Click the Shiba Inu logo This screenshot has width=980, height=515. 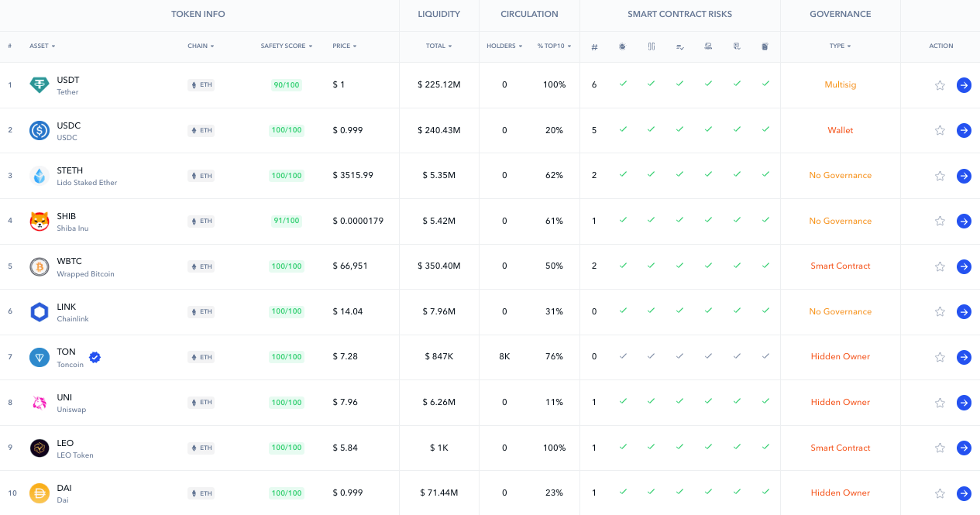coord(40,221)
